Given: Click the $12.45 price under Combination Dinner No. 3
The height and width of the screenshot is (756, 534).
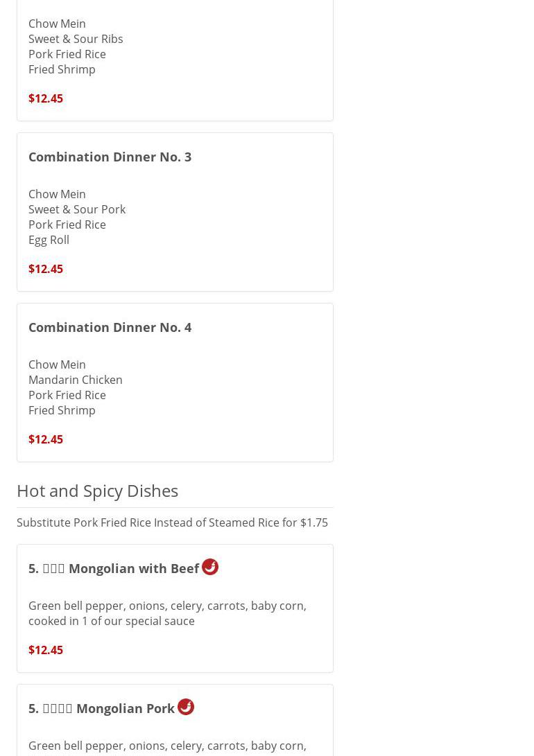Looking at the screenshot, I should [46, 269].
